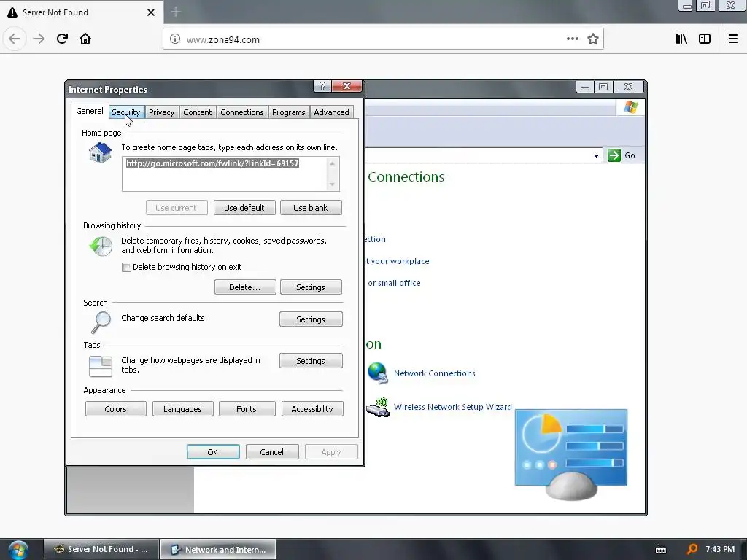Click the Colors button
The height and width of the screenshot is (560, 747).
[x=116, y=409]
